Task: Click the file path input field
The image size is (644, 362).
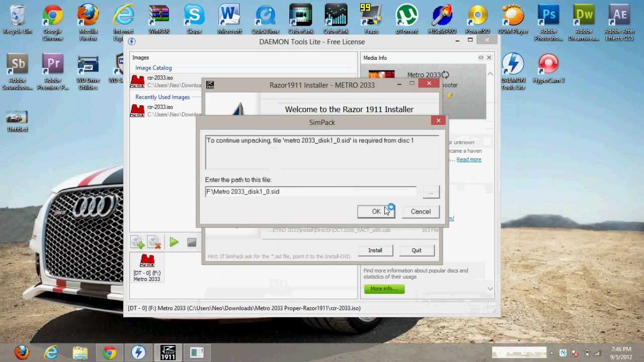Action: point(310,192)
